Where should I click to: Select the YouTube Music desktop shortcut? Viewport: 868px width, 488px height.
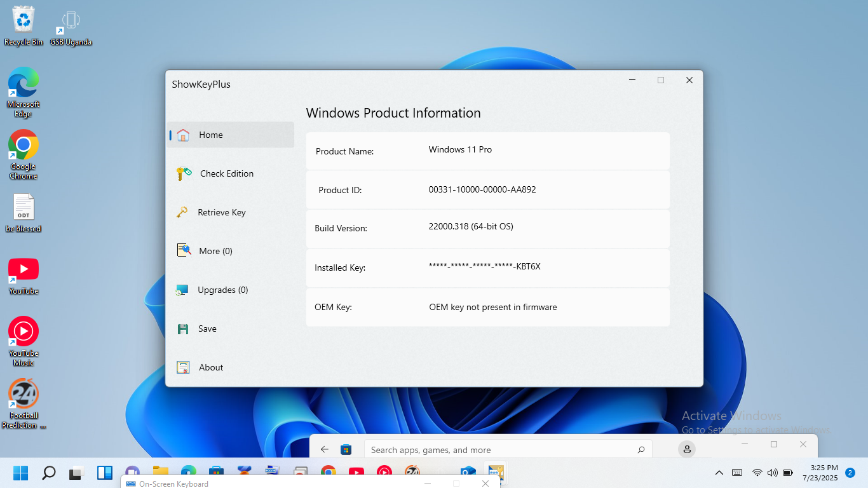pos(24,341)
